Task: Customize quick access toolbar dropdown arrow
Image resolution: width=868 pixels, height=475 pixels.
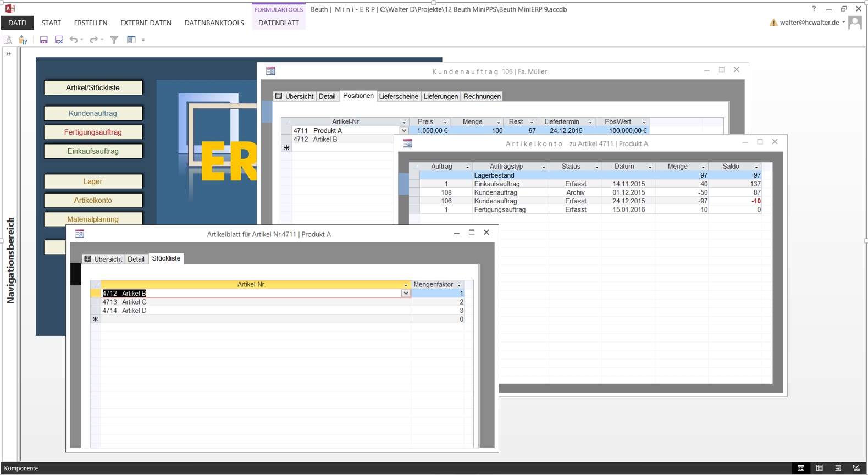Action: click(x=143, y=40)
